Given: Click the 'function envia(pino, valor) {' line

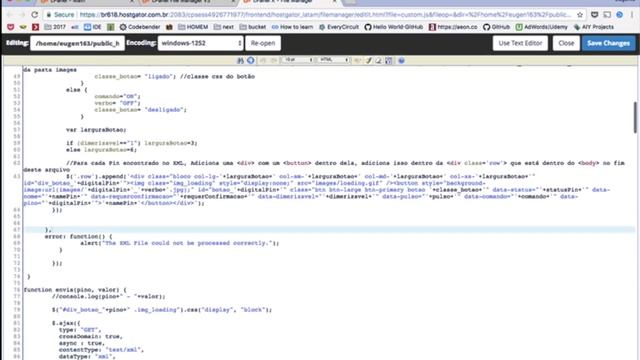Looking at the screenshot, I should [75, 290].
